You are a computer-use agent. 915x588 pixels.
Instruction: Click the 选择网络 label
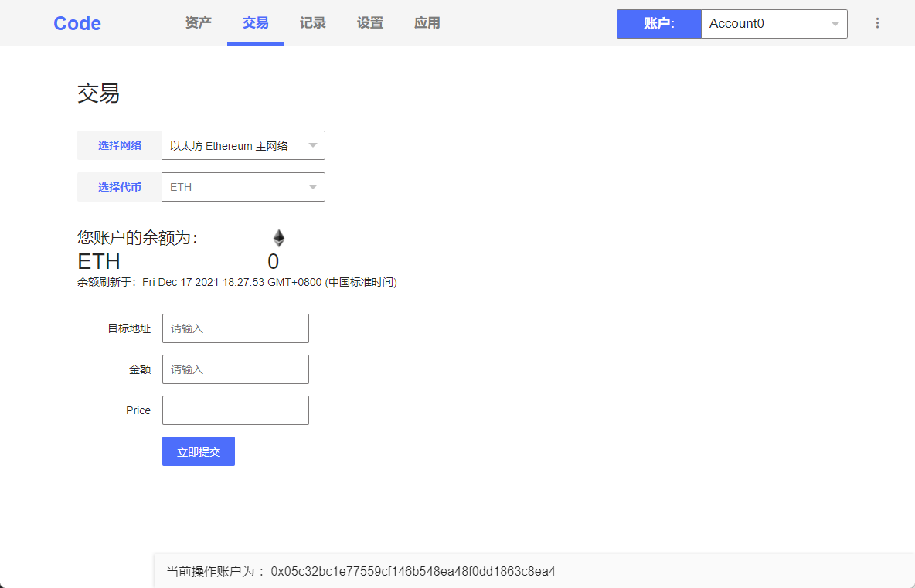click(x=118, y=145)
